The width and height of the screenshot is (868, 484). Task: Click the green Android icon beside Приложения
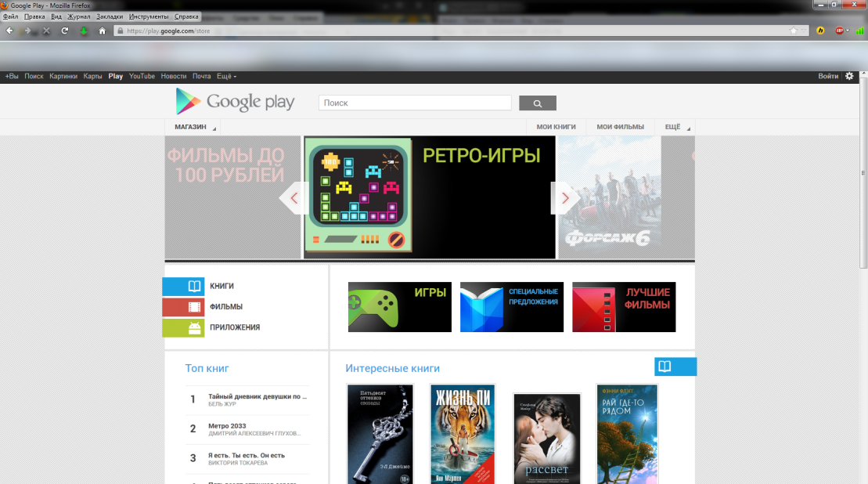[183, 328]
